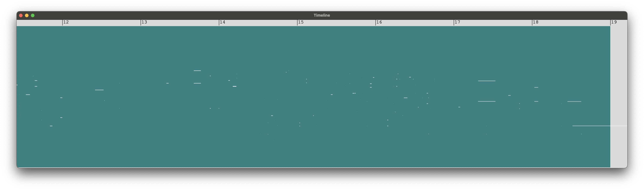Image resolution: width=644 pixels, height=190 pixels.
Task: Select the upper long segment after marker 17
Action: coord(487,81)
